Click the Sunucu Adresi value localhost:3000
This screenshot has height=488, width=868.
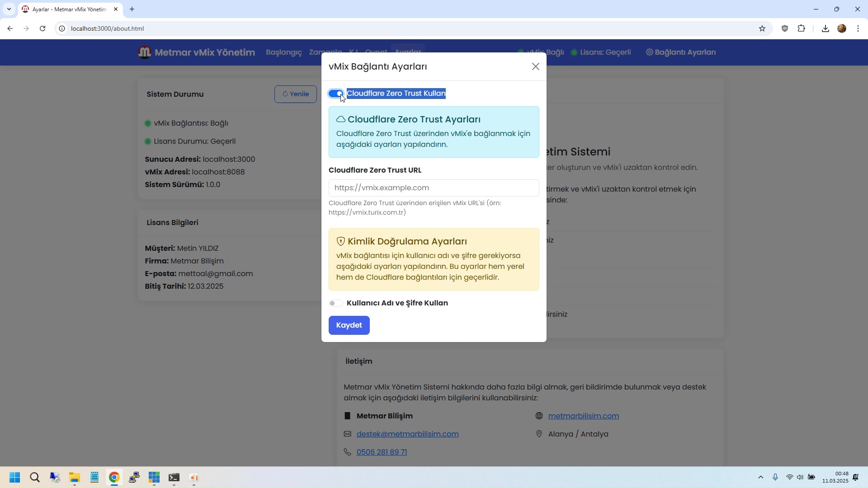coord(229,160)
